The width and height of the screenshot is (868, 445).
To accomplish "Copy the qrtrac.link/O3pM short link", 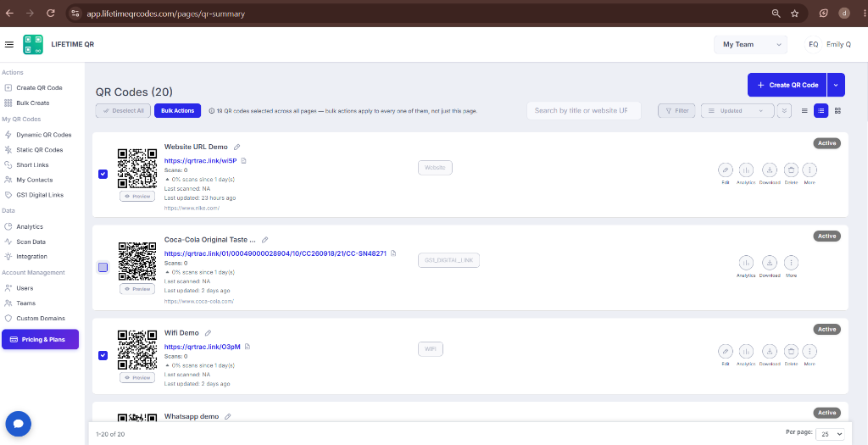I will (248, 347).
